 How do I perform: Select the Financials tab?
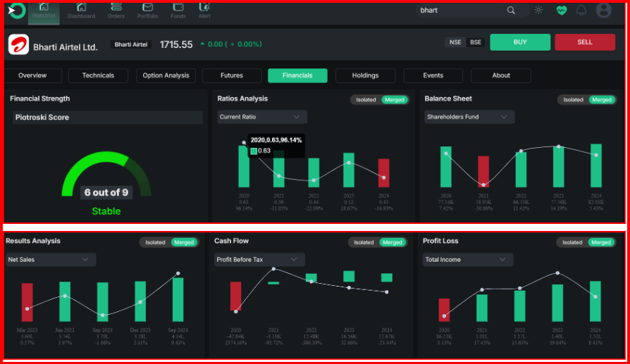pyautogui.click(x=297, y=75)
